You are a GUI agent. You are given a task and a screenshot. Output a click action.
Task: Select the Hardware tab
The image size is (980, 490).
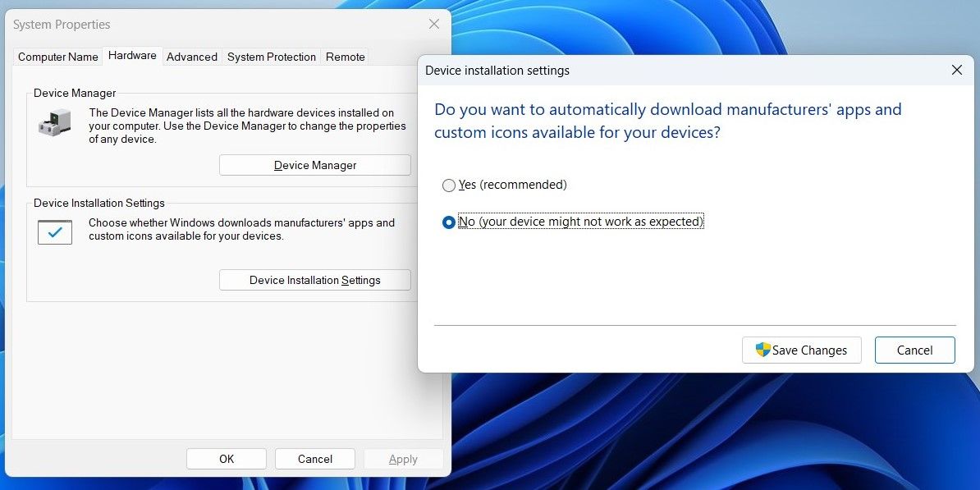[132, 55]
